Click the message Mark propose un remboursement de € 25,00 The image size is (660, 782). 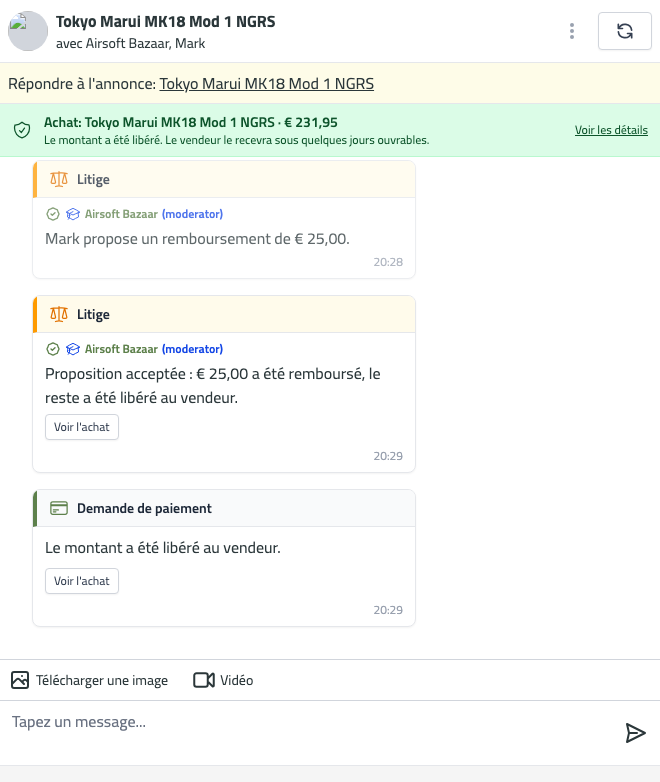point(198,239)
